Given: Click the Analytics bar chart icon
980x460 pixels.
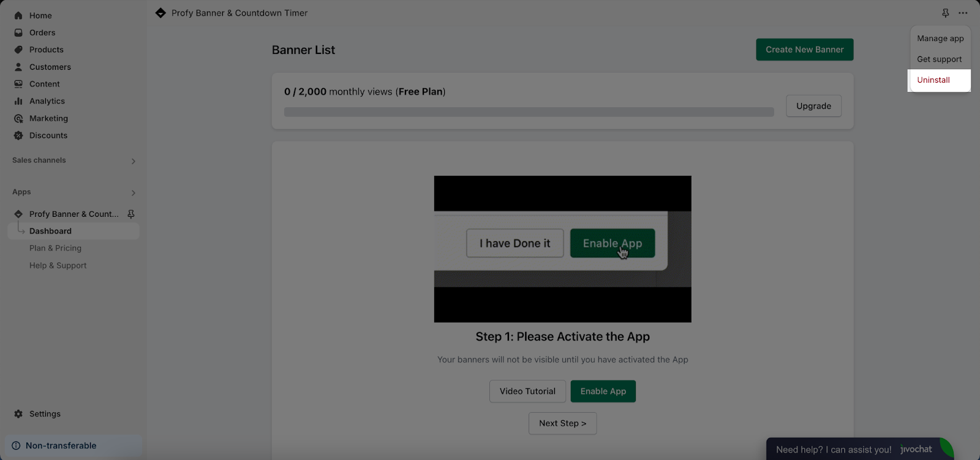Looking at the screenshot, I should pos(18,101).
